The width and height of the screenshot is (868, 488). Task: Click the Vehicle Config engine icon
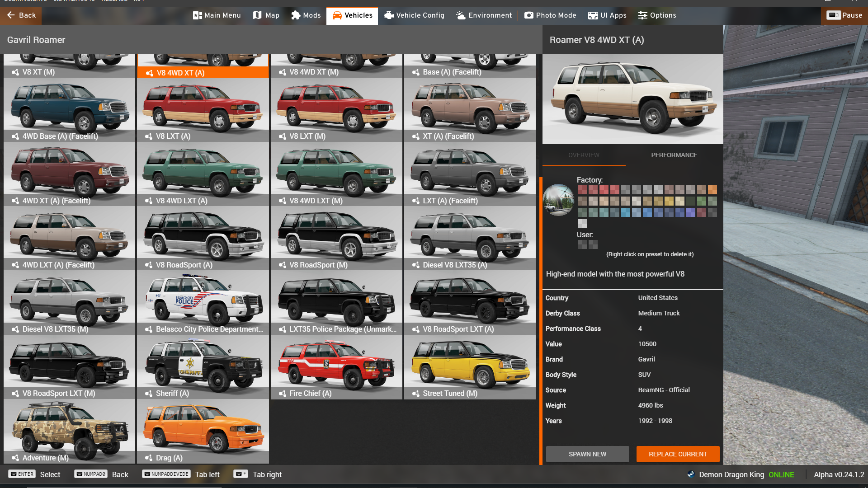point(389,15)
